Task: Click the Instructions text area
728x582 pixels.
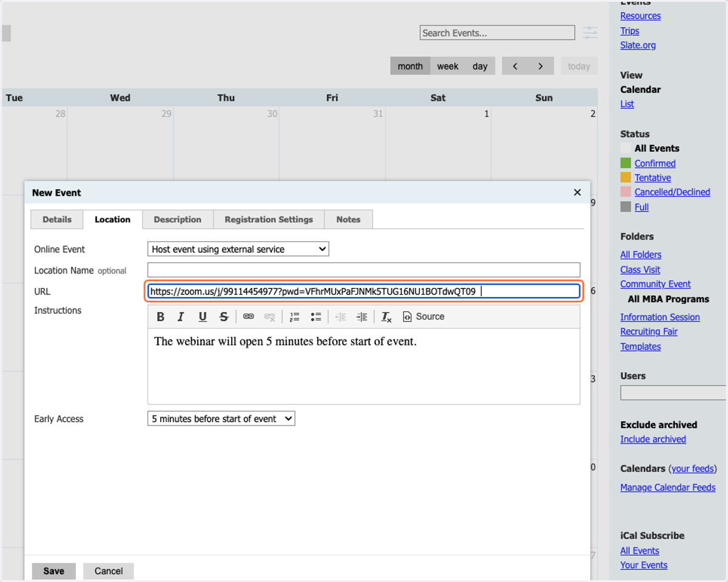Action: (x=363, y=366)
